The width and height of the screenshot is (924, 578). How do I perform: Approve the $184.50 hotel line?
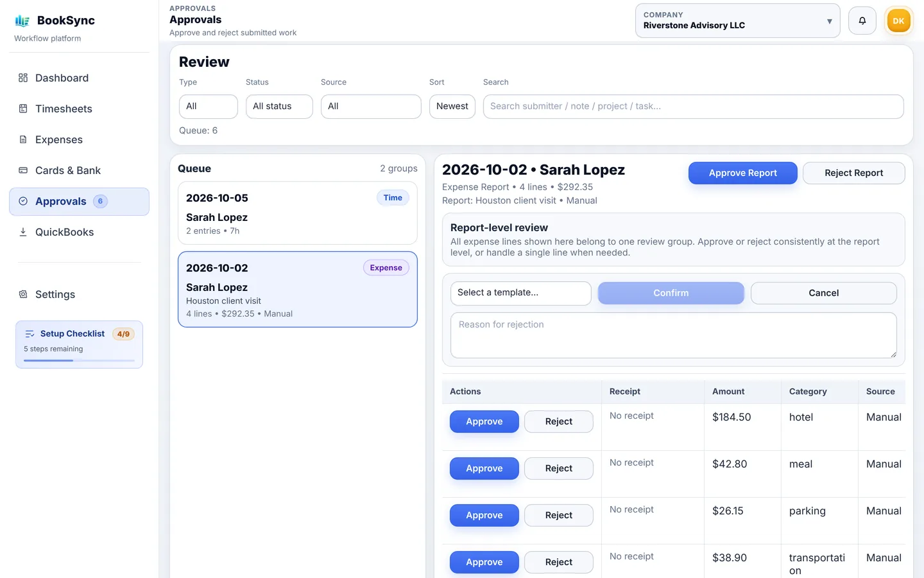[484, 421]
